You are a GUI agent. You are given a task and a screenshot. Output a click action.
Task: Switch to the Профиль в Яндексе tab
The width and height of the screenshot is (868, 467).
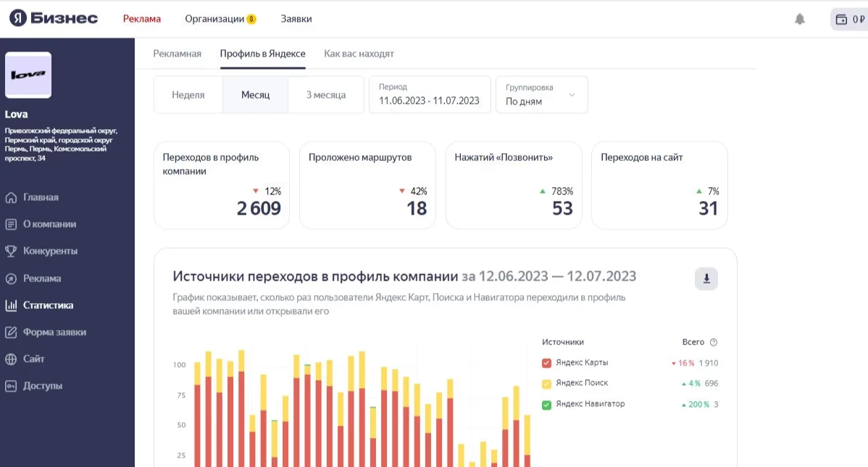[262, 54]
